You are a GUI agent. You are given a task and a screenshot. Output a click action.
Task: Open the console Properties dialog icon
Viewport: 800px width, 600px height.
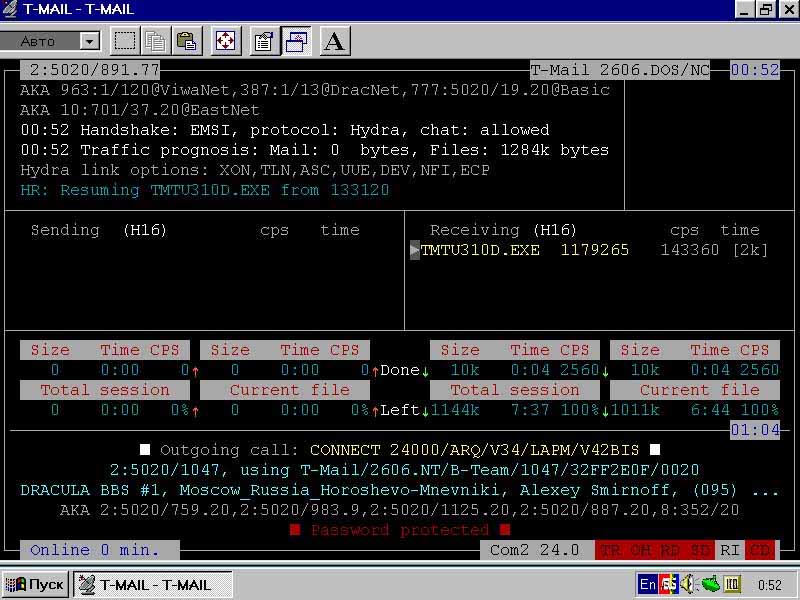[264, 41]
